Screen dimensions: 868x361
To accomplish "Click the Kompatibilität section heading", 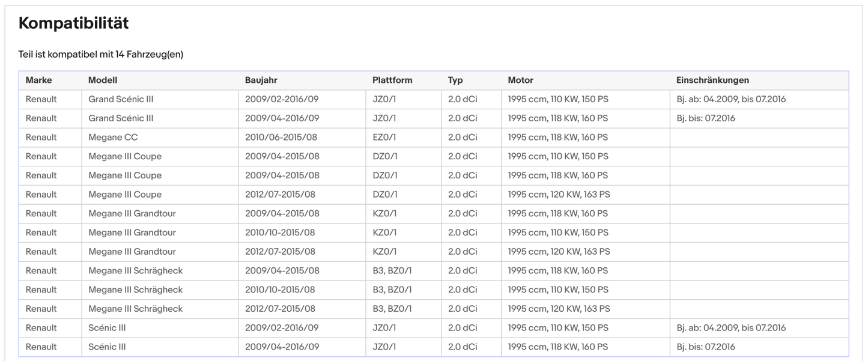I will (73, 23).
